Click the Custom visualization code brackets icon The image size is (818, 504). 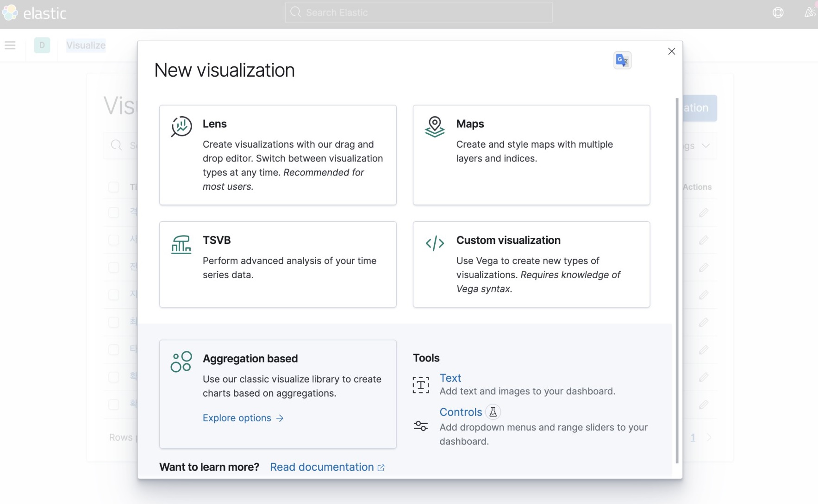click(435, 243)
